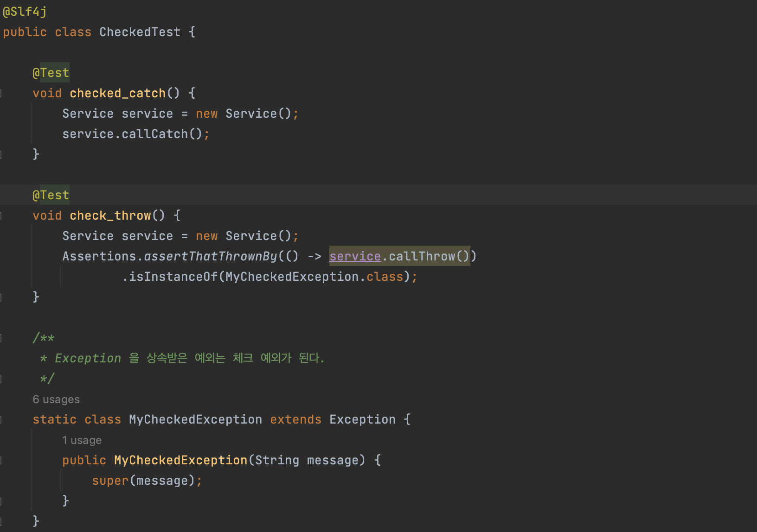Click MyCheckedException in the static class declaration
757x532 pixels.
(x=195, y=419)
